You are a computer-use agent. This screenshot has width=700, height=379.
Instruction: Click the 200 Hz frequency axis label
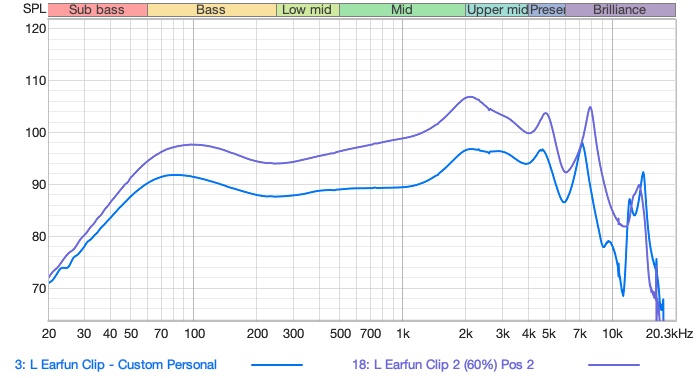pyautogui.click(x=257, y=333)
